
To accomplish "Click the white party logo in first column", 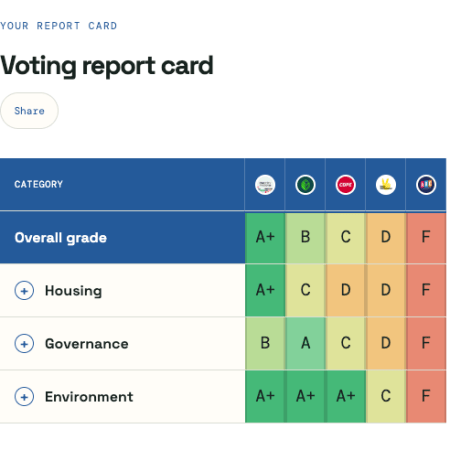I will click(x=265, y=185).
